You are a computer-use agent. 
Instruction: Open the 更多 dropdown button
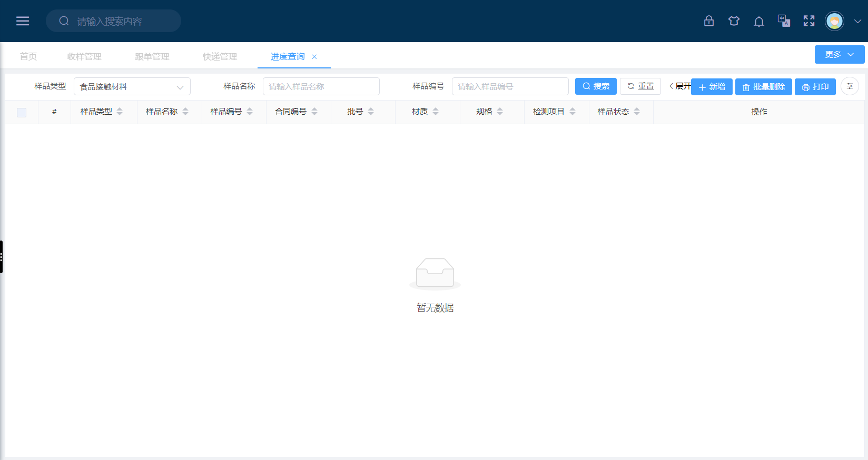coord(840,54)
